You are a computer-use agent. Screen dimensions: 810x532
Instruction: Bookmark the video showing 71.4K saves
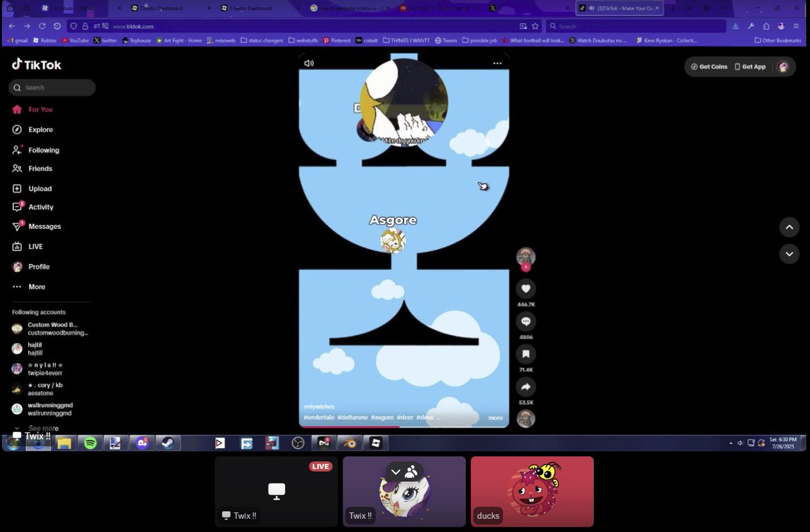pos(526,354)
